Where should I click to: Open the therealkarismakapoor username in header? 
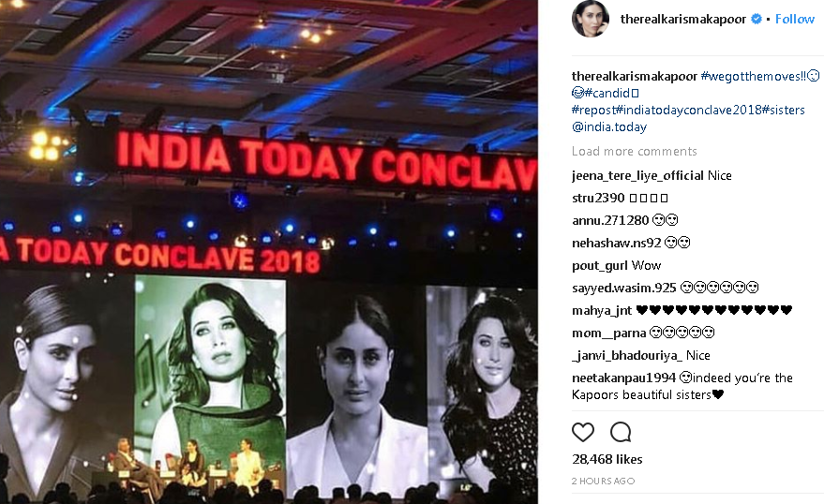click(683, 19)
